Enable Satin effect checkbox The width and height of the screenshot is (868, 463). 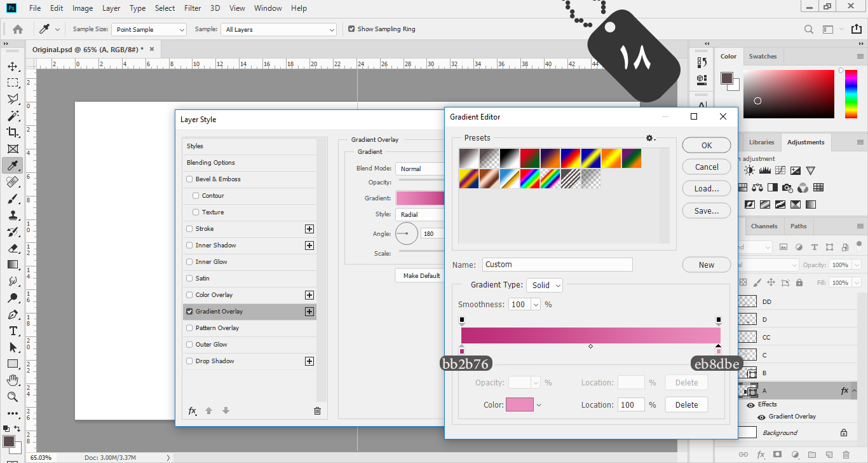tap(189, 279)
